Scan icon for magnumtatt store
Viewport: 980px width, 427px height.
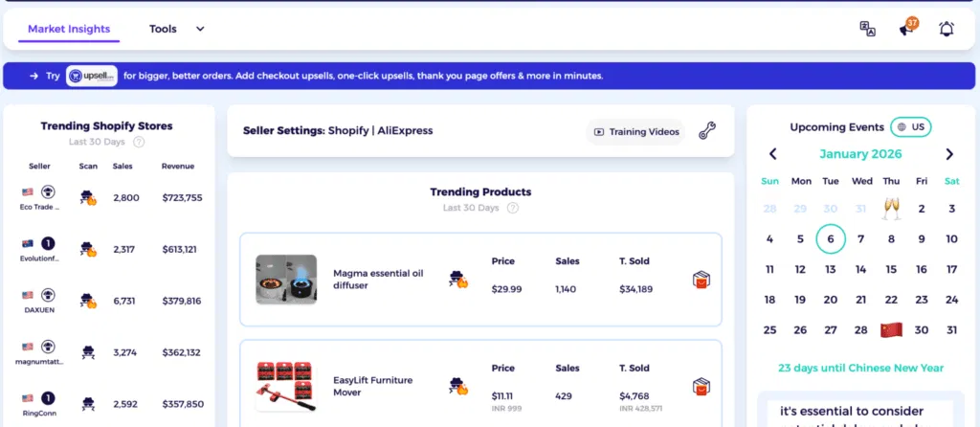(x=88, y=352)
